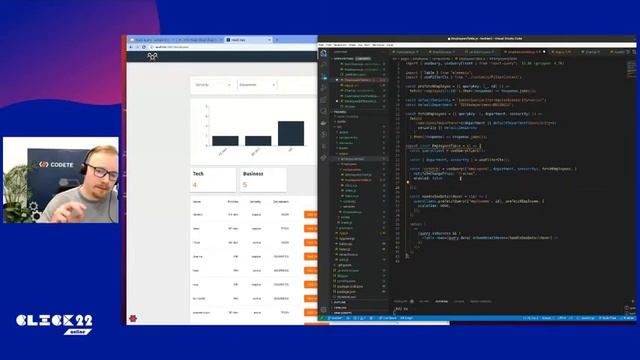Image resolution: width=640 pixels, height=360 pixels.
Task: Collapse the src folder in file tree
Action: pyautogui.click(x=339, y=127)
